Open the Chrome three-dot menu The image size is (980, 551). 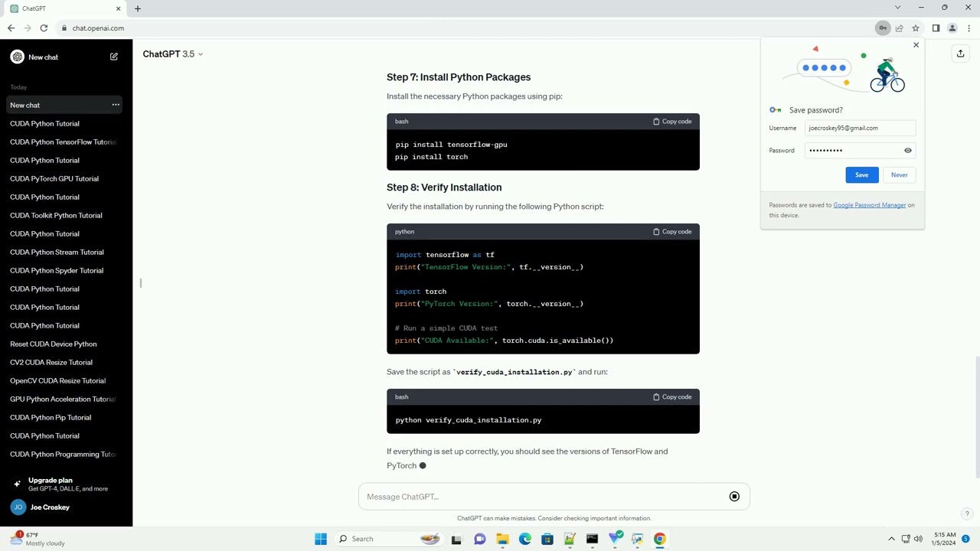[x=969, y=28]
